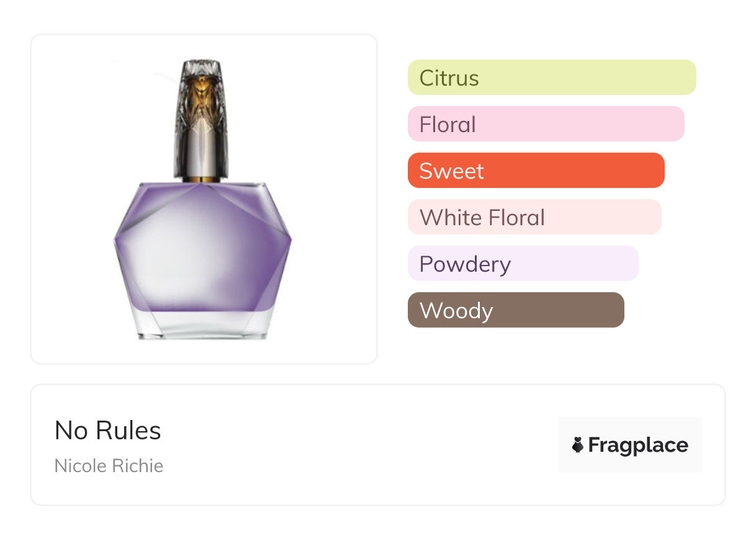Pick the Powdery accord bar
The height and width of the screenshot is (536, 756).
[x=523, y=264]
